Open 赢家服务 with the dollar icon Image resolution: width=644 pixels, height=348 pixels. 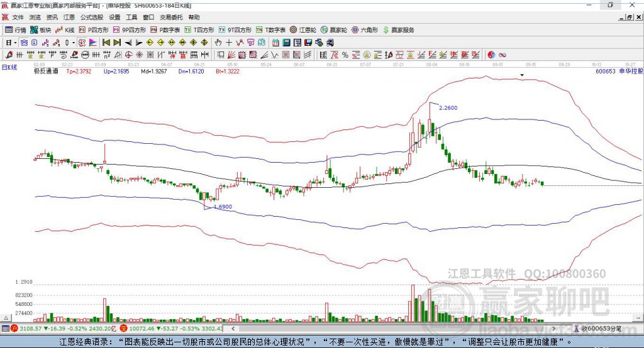(x=398, y=30)
